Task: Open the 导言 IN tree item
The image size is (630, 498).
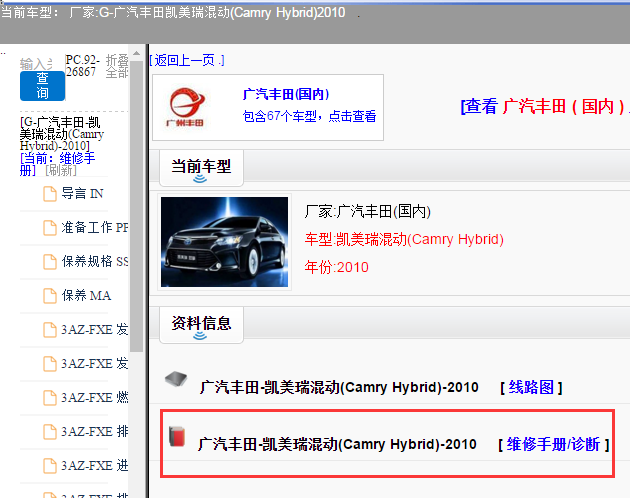Action: 82,193
